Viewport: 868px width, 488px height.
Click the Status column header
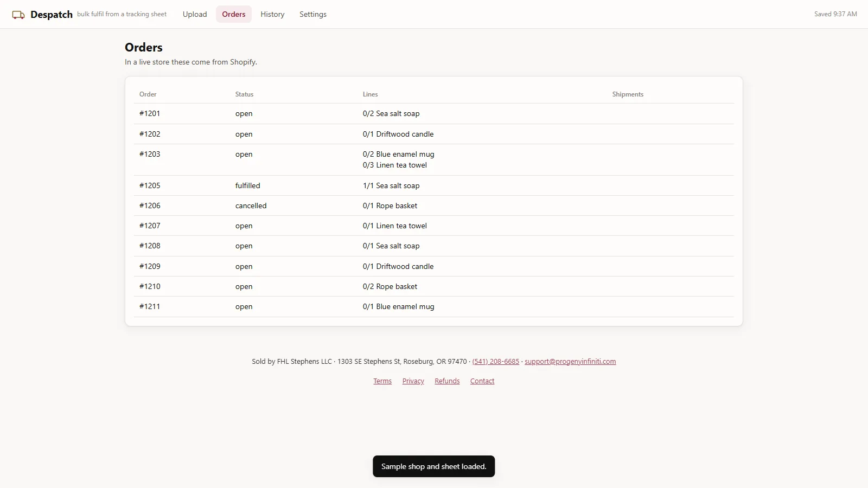click(244, 94)
